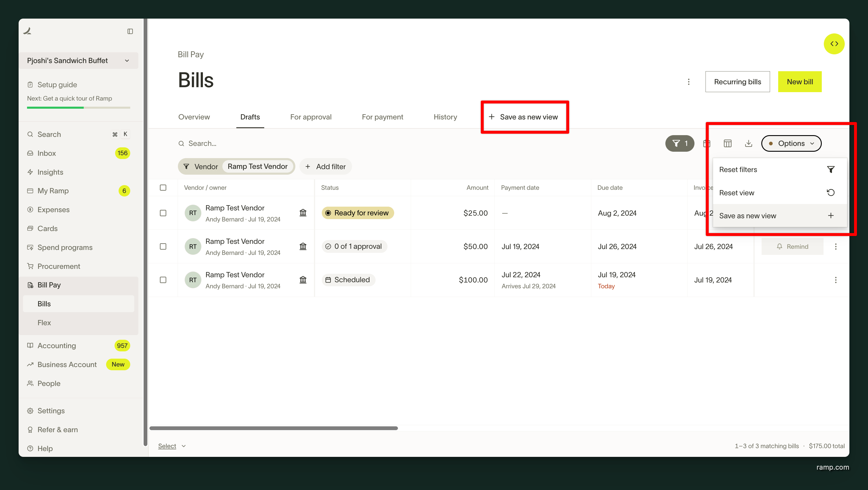This screenshot has height=490, width=868.
Task: Sort by the Amount column header
Action: click(x=477, y=188)
